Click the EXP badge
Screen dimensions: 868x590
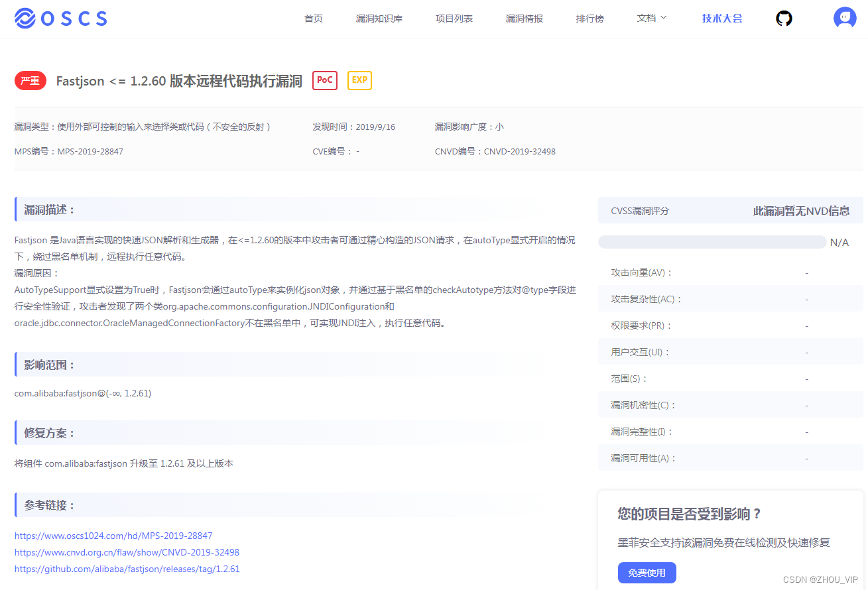pyautogui.click(x=359, y=80)
